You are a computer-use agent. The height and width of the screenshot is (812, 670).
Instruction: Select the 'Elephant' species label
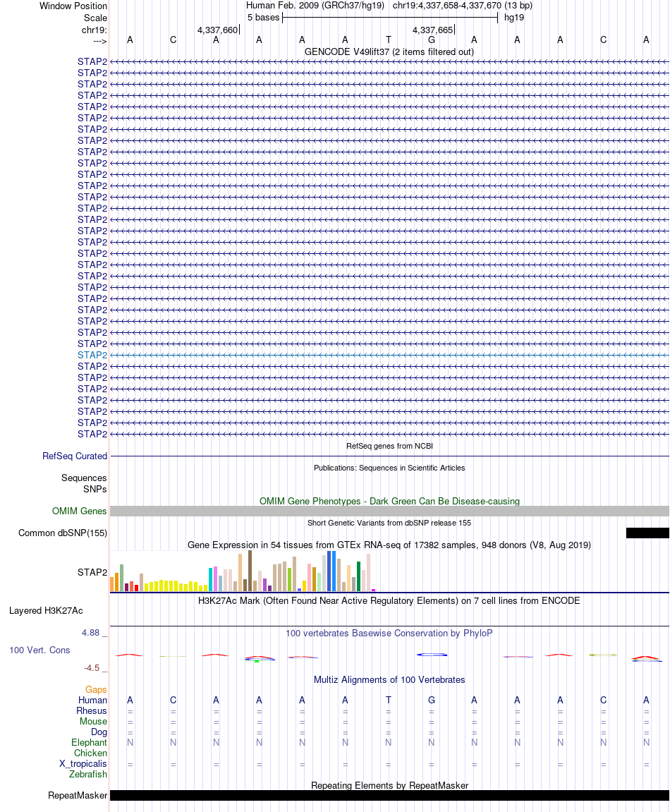[x=89, y=743]
